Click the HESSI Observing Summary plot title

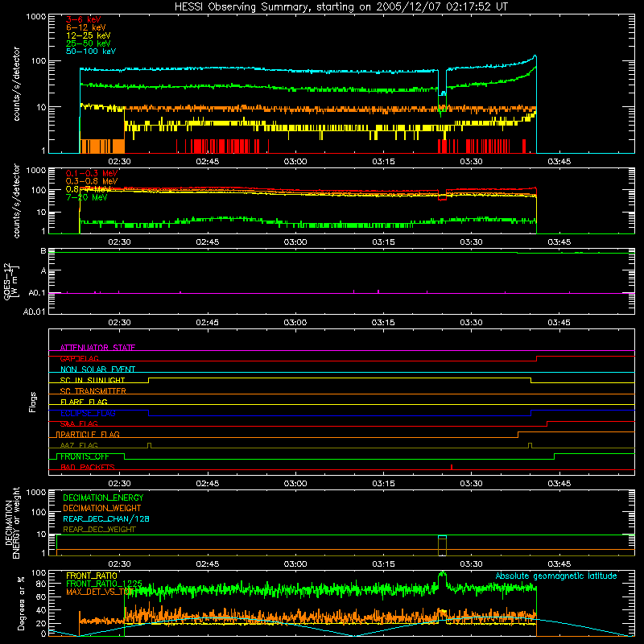(341, 7)
